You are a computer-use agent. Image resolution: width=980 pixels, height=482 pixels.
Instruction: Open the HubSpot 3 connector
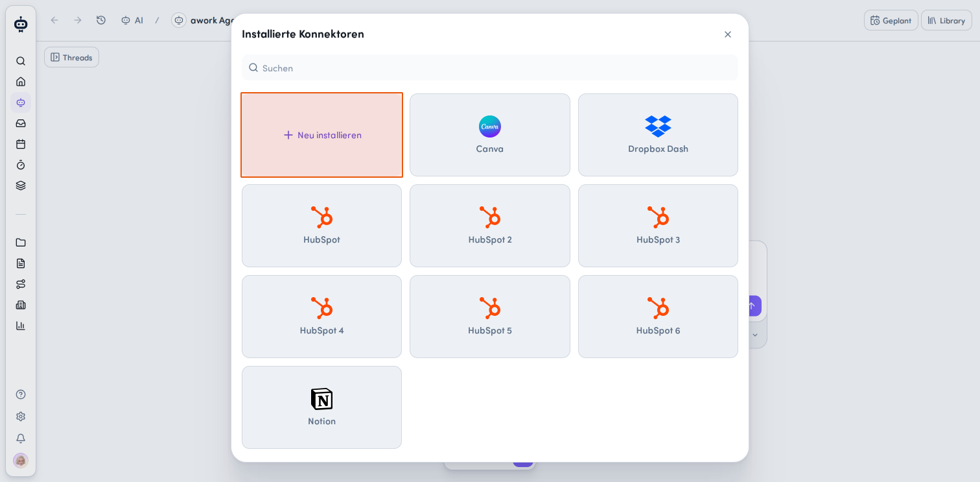[x=658, y=226]
